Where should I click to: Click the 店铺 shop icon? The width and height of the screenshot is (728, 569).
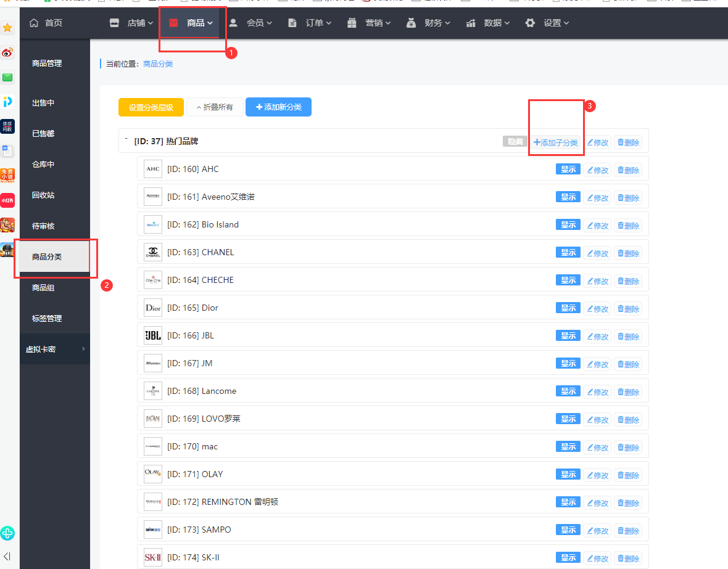point(114,23)
